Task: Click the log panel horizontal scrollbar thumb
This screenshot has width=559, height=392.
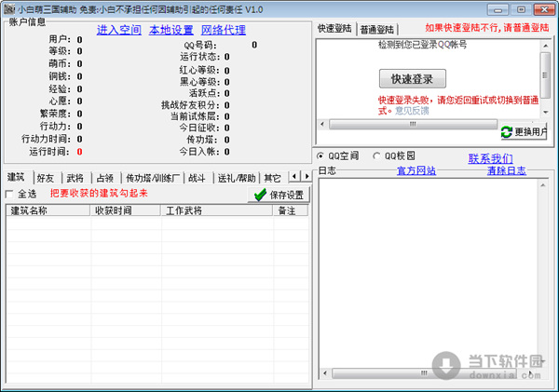Action: tap(424, 373)
